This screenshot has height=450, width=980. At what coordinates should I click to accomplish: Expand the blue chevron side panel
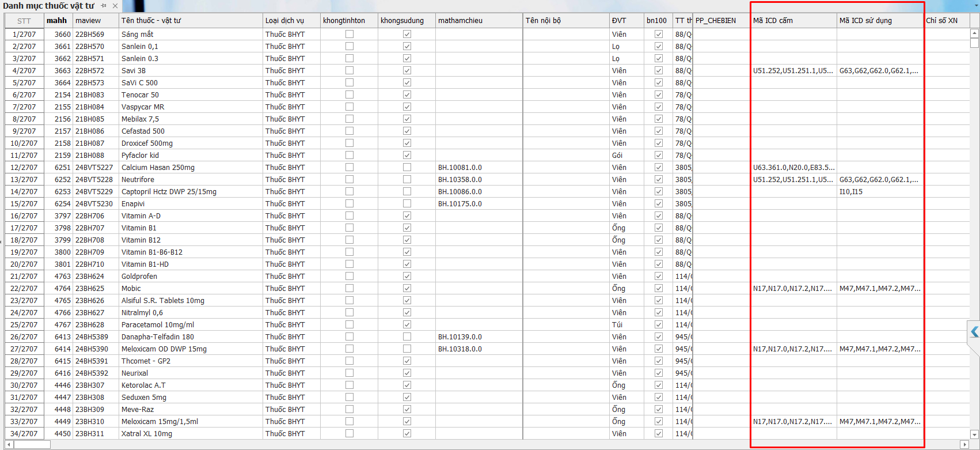(974, 332)
